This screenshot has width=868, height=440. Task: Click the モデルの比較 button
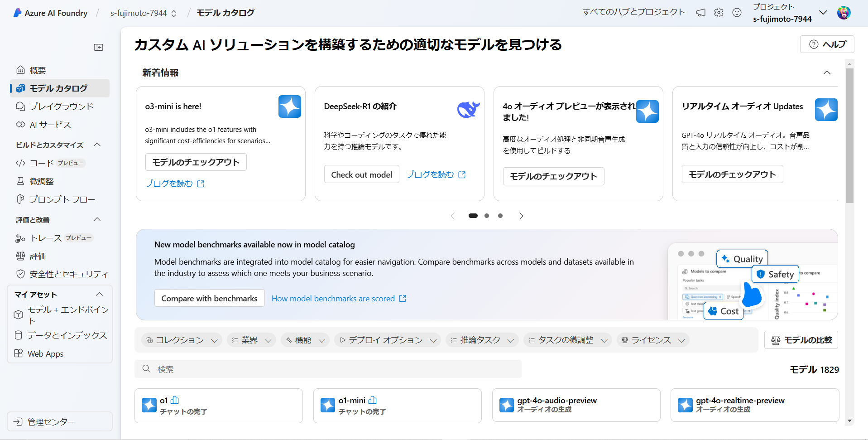coord(801,340)
